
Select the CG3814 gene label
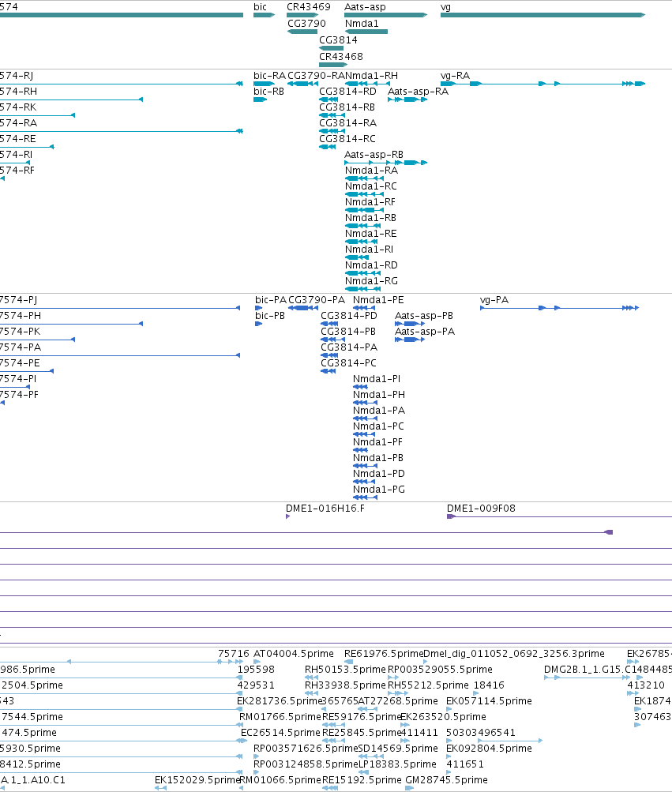339,40
